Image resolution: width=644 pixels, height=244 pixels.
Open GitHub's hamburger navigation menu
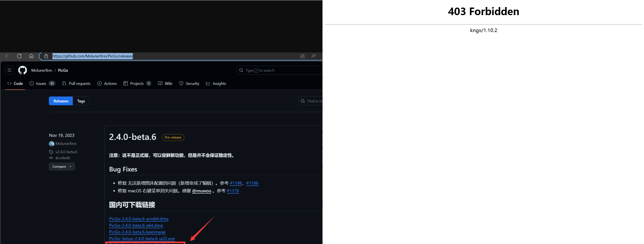(10, 70)
